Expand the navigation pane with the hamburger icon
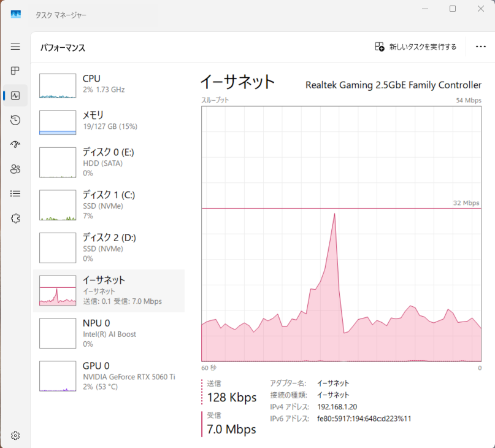This screenshot has height=448, width=495. point(15,46)
